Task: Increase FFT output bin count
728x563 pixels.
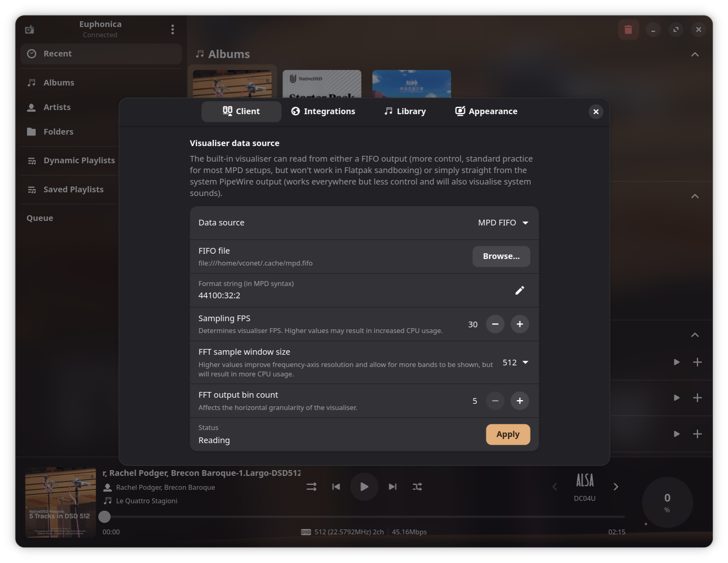Action: click(x=520, y=401)
